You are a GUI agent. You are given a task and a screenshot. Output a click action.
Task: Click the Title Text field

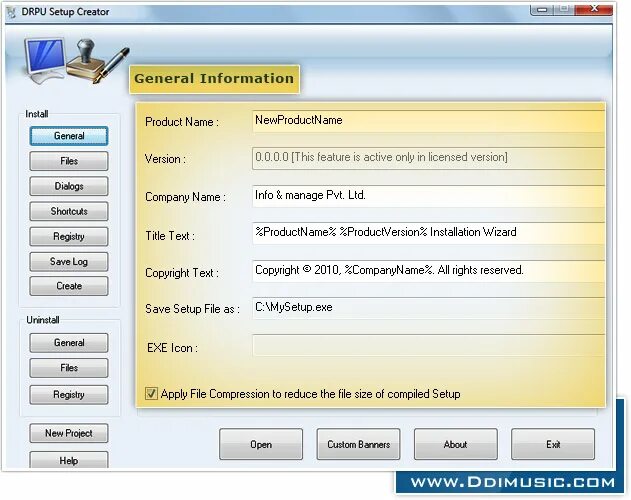point(428,233)
